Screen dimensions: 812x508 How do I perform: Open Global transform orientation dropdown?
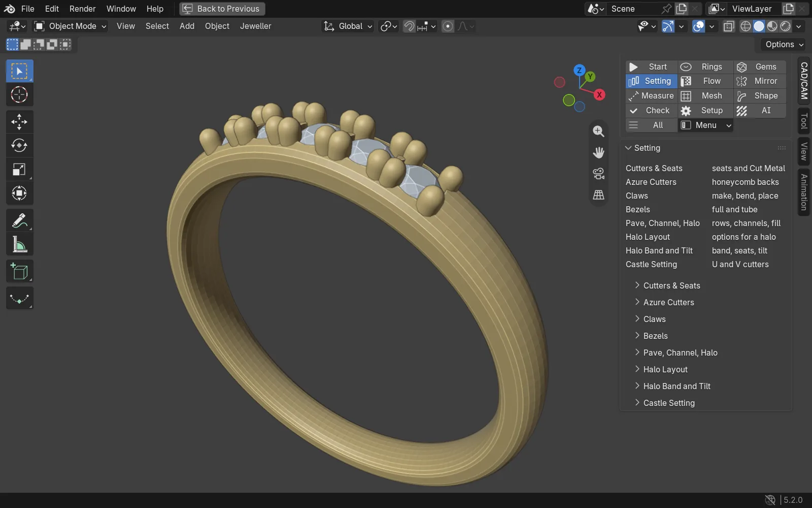coord(348,26)
